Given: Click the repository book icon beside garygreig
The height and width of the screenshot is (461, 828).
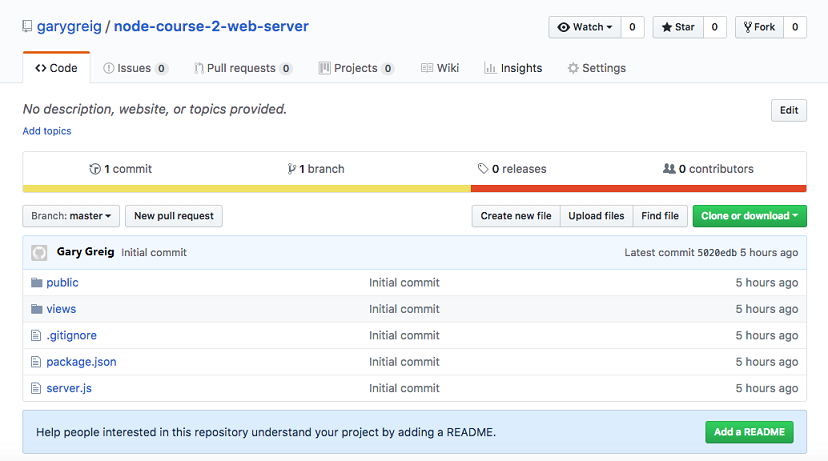Looking at the screenshot, I should pos(28,27).
